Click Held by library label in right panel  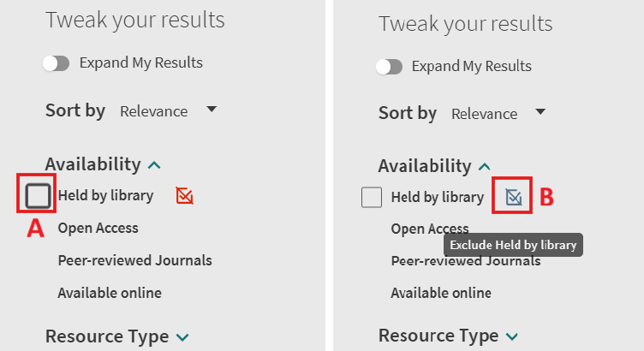437,198
